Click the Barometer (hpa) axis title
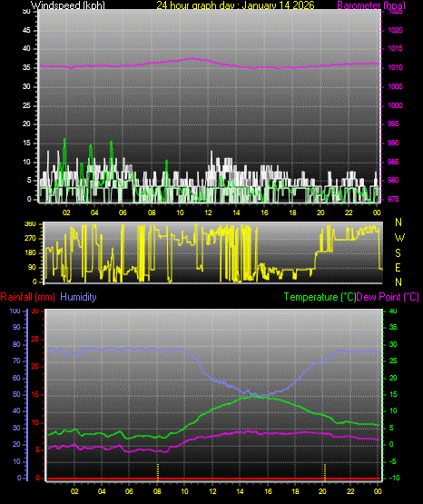Viewport: 423px width, 504px height. click(x=371, y=5)
